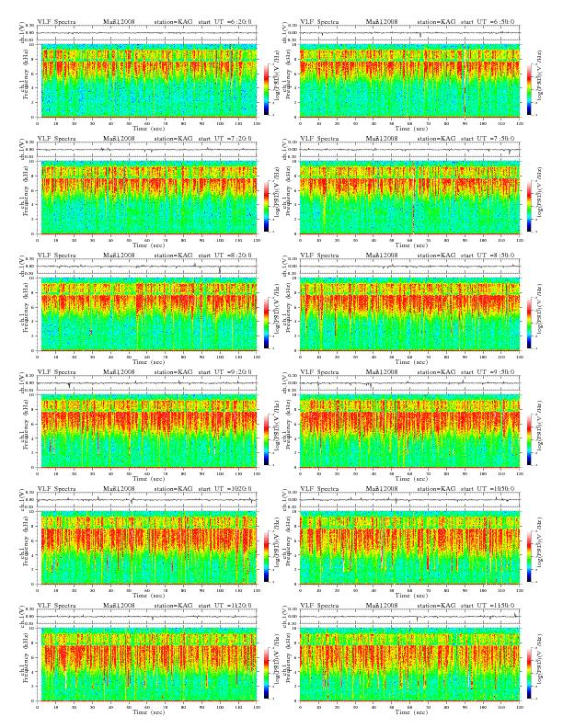Select the spectrogram starting at UT 10:50:0
Screen dimensions: 563x728
409,548
